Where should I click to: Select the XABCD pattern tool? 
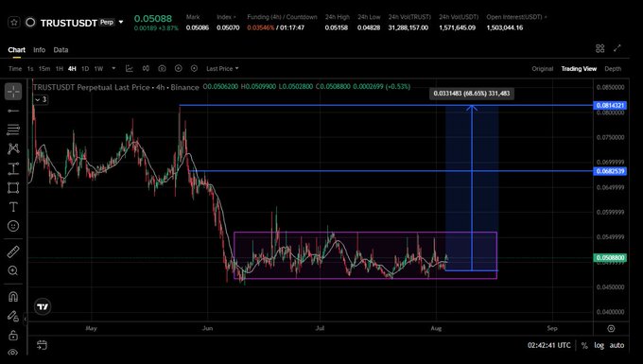point(13,148)
